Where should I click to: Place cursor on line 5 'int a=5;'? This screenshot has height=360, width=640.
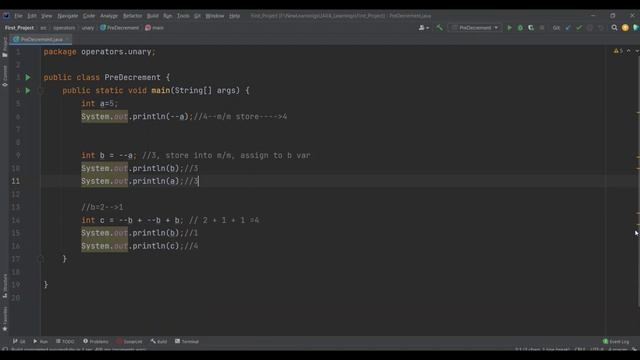(99, 104)
